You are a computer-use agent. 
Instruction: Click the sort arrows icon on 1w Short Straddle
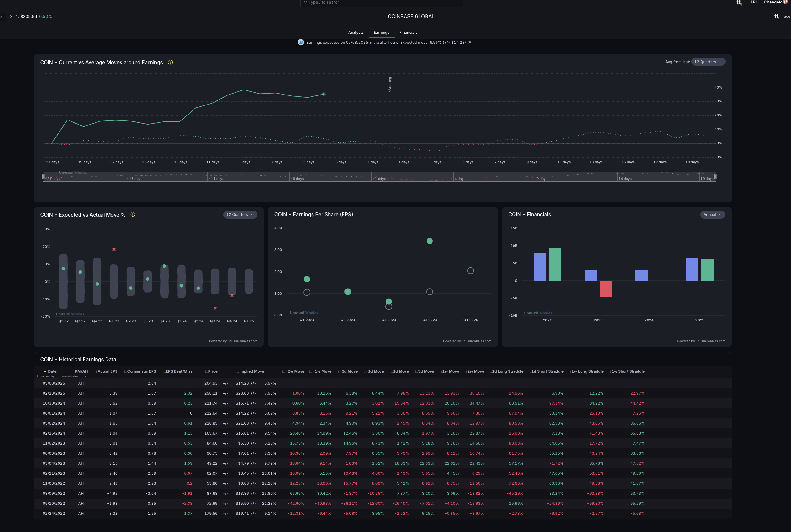tap(609, 372)
